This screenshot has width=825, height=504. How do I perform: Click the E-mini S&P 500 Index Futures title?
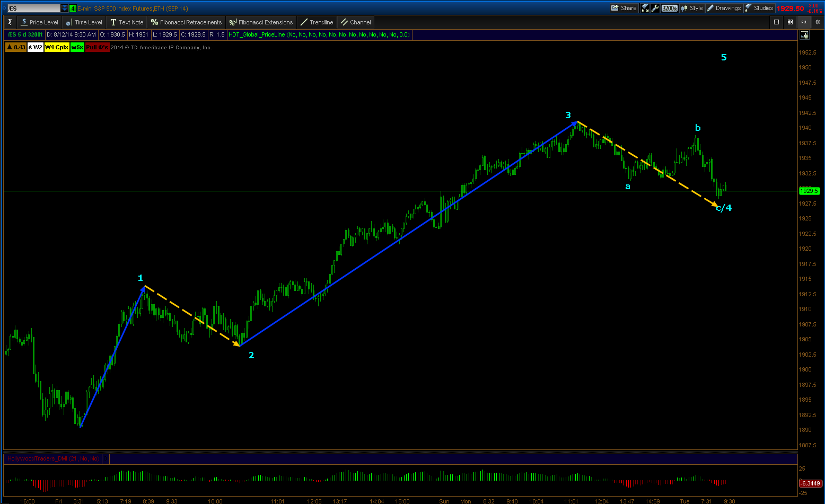coord(133,8)
